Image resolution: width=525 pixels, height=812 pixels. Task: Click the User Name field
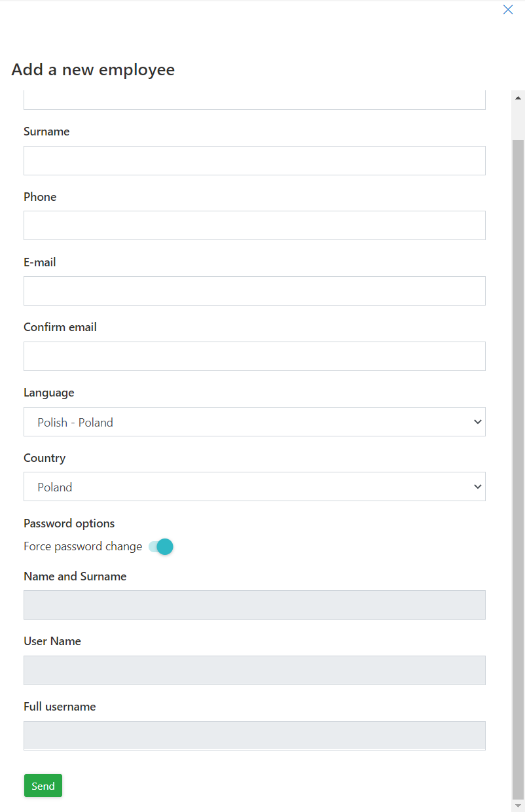coord(254,670)
